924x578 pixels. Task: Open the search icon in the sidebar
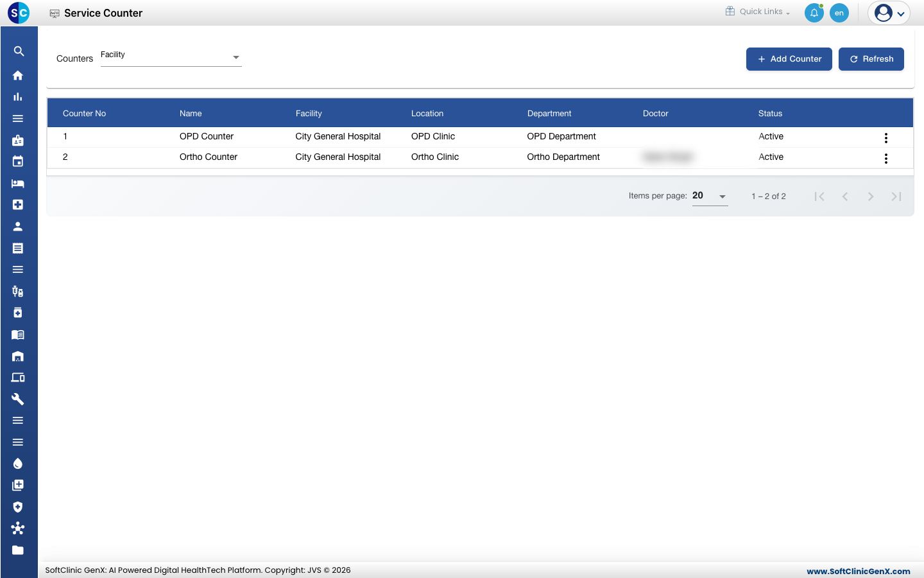[18, 51]
